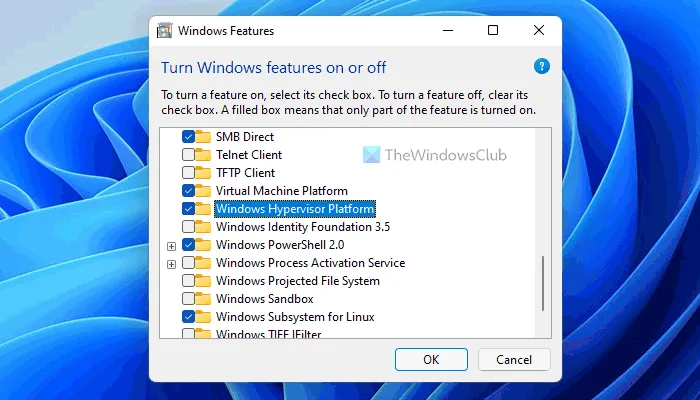The width and height of the screenshot is (700, 400).
Task: Click the folder icon beside SMB Direct
Action: [x=204, y=137]
